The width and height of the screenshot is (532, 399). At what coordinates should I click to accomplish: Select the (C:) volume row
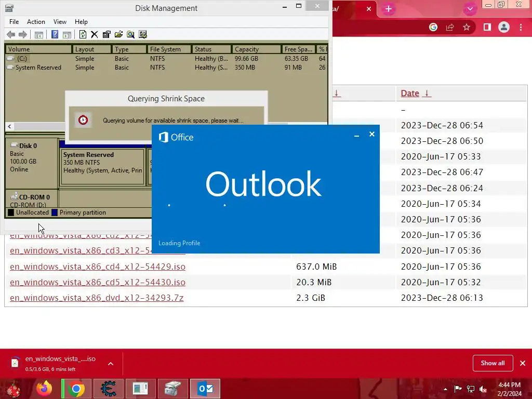pos(166,59)
